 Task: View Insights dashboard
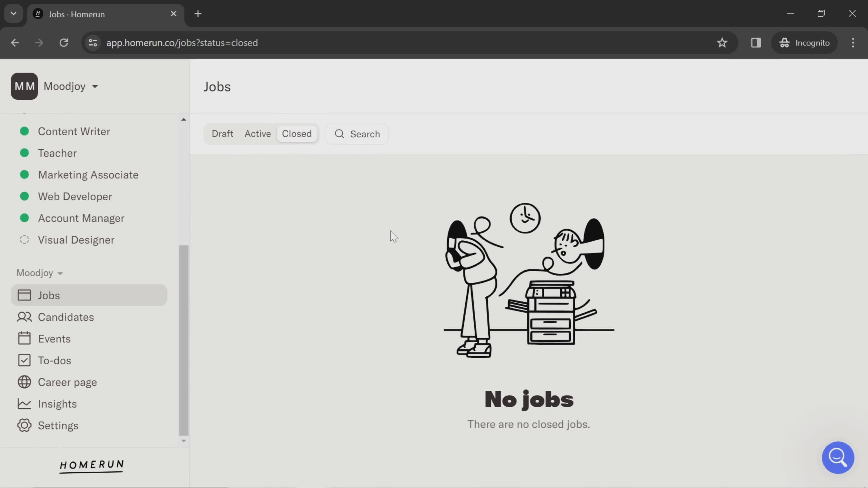(x=57, y=404)
